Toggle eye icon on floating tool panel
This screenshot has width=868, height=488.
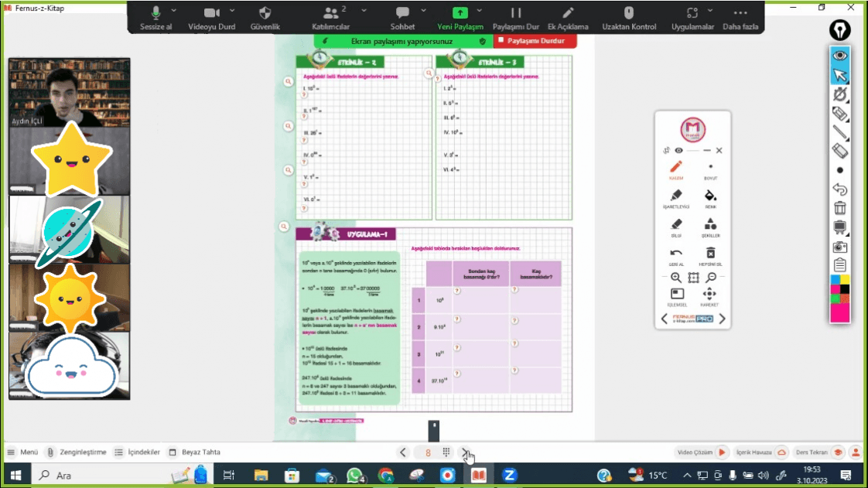[678, 151]
